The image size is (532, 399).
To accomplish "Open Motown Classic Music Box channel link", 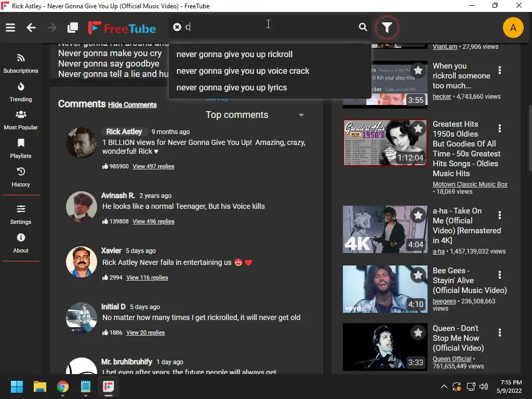I will pyautogui.click(x=470, y=184).
